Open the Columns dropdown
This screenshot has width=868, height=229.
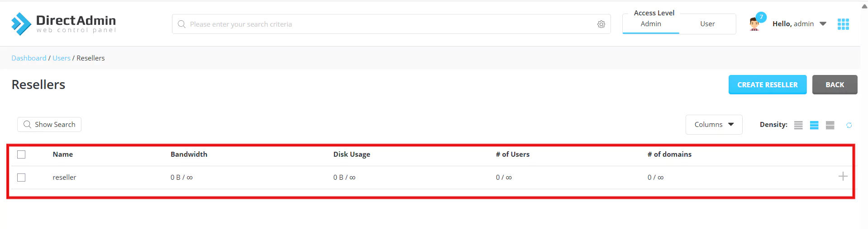click(x=714, y=125)
